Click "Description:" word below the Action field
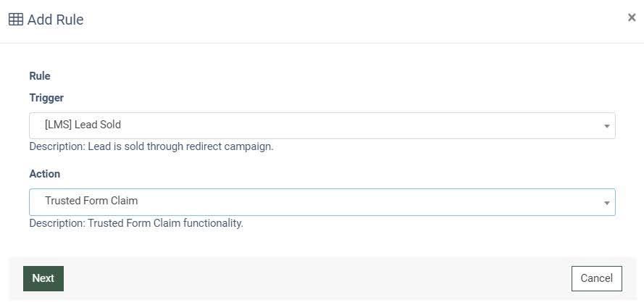 tap(57, 223)
